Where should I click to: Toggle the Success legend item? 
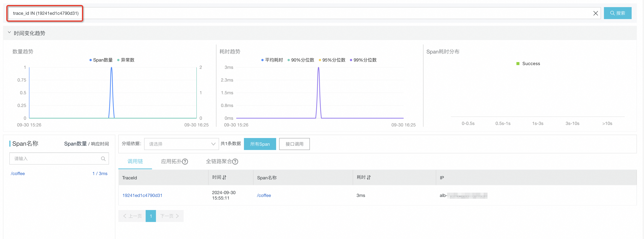coord(528,64)
